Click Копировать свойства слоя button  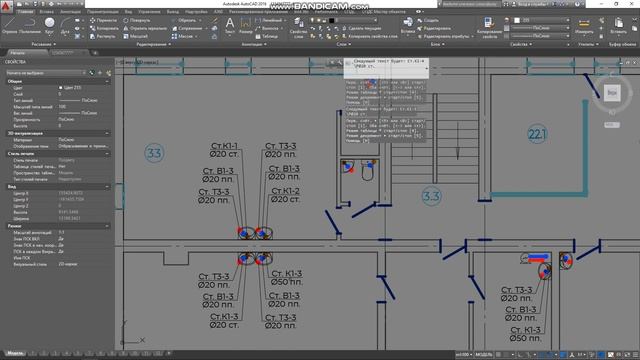[369, 36]
